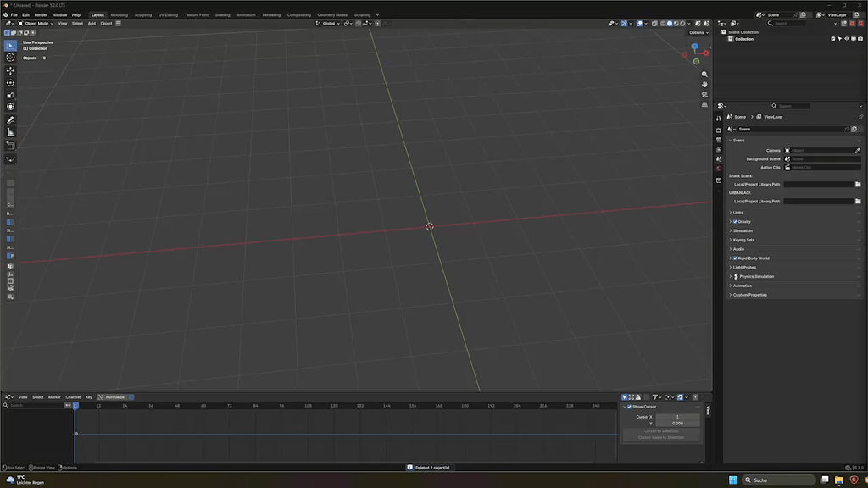The height and width of the screenshot is (488, 868).
Task: Open the Render menu
Action: pyautogui.click(x=41, y=15)
